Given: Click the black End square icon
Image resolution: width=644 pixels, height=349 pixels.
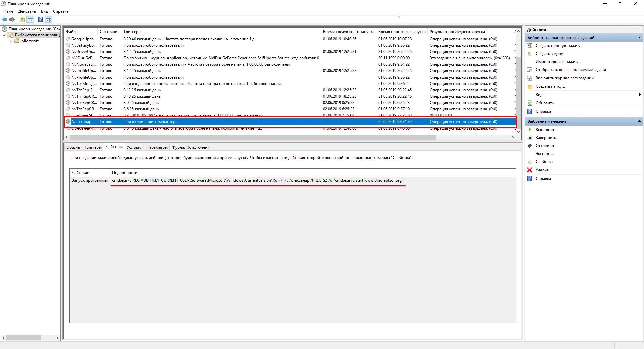Looking at the screenshot, I should coord(530,138).
